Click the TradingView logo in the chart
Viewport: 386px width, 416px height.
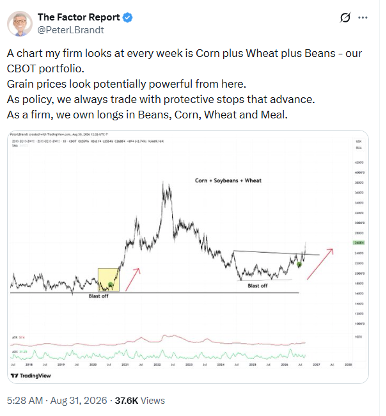tap(31, 376)
